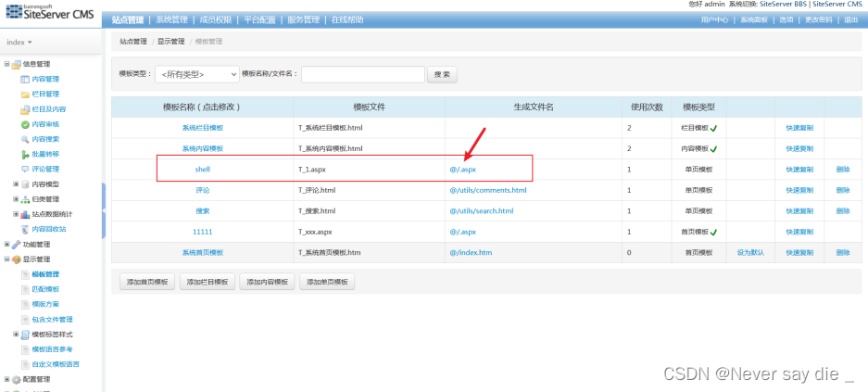Screen dimensions: 868x392
Task: Click the 内容模型 database icon
Action: pos(25,184)
